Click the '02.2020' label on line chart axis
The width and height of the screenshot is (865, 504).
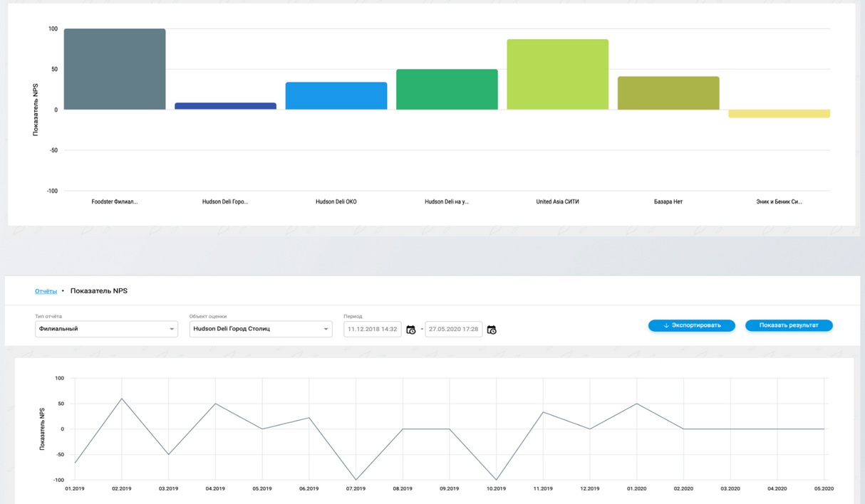point(683,489)
